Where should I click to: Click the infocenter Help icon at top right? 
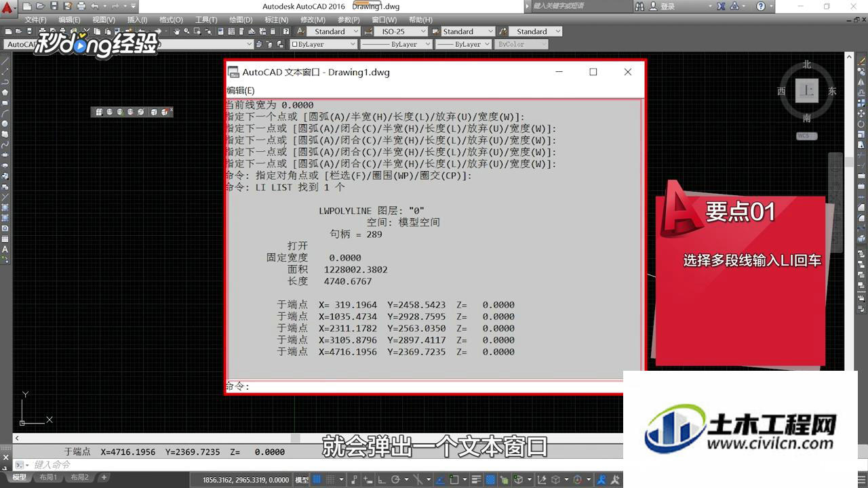pyautogui.click(x=761, y=6)
